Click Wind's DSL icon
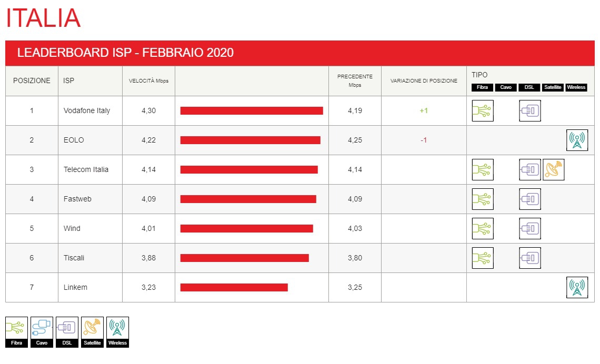The image size is (600, 364). tap(530, 228)
